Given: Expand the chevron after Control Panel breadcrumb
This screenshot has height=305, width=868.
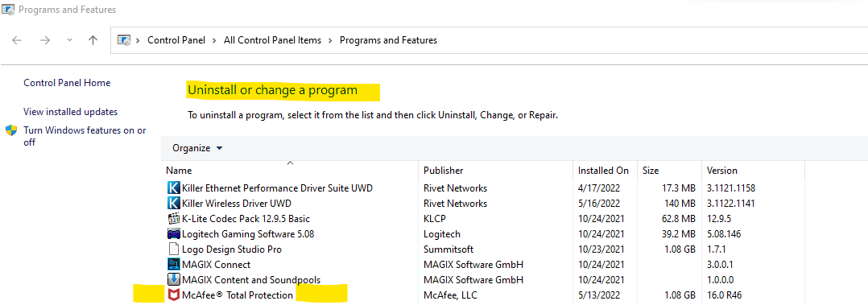Looking at the screenshot, I should pos(214,40).
